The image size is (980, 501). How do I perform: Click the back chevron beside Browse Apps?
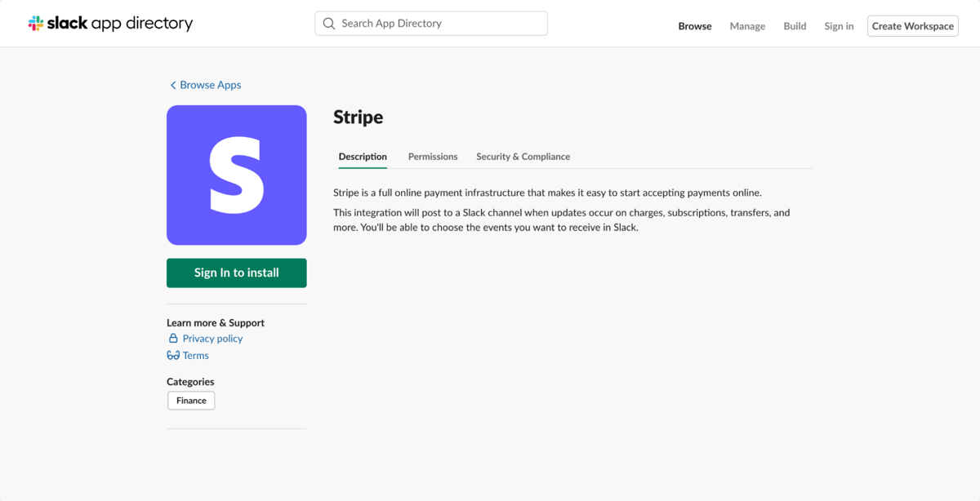[173, 85]
